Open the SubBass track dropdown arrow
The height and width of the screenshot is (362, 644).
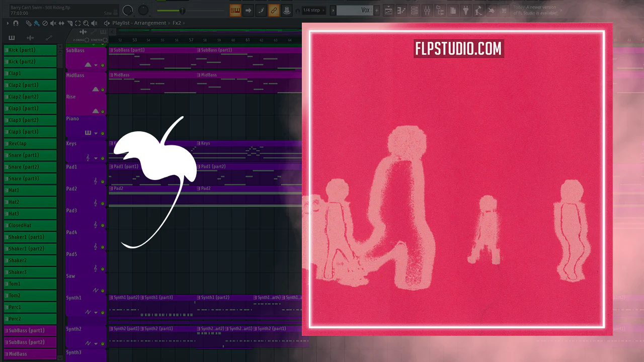[96, 65]
